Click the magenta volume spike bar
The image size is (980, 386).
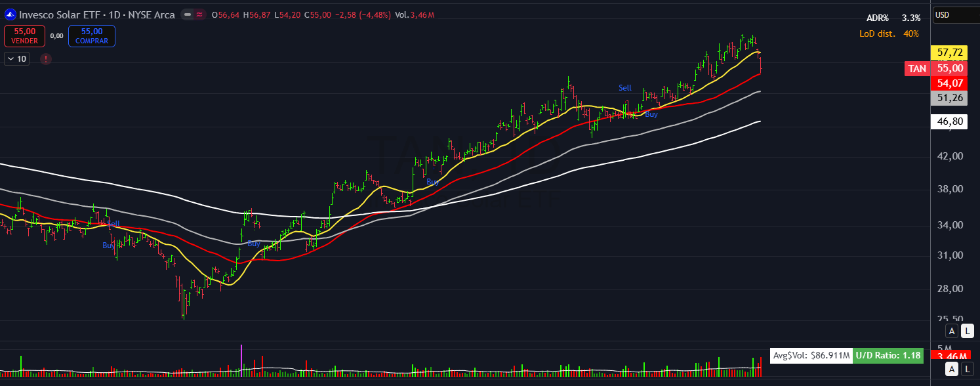click(x=242, y=360)
